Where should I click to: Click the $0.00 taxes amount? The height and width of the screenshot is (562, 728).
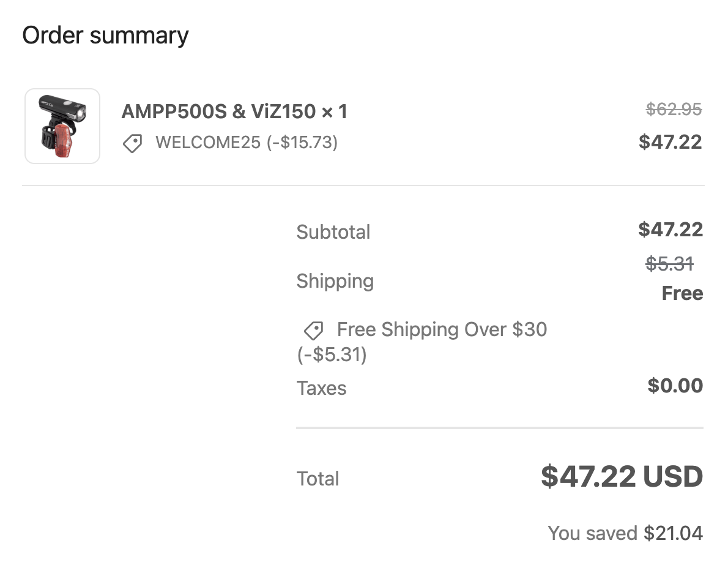(x=675, y=386)
